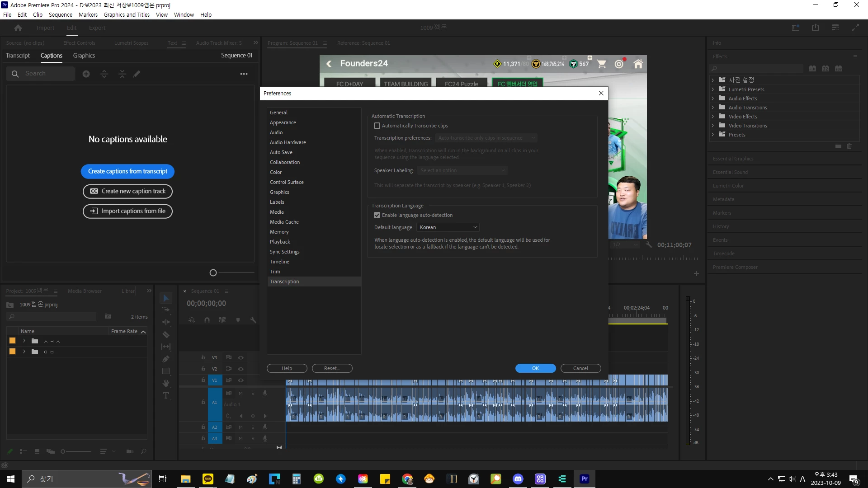Enable Automatically transcribe clips checkbox
This screenshot has width=868, height=488.
377,126
